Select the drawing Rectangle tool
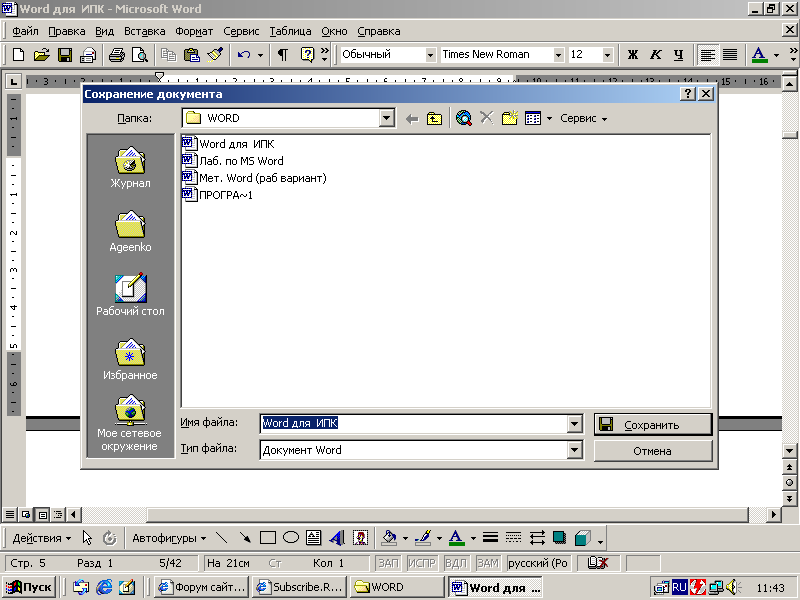 coord(268,538)
